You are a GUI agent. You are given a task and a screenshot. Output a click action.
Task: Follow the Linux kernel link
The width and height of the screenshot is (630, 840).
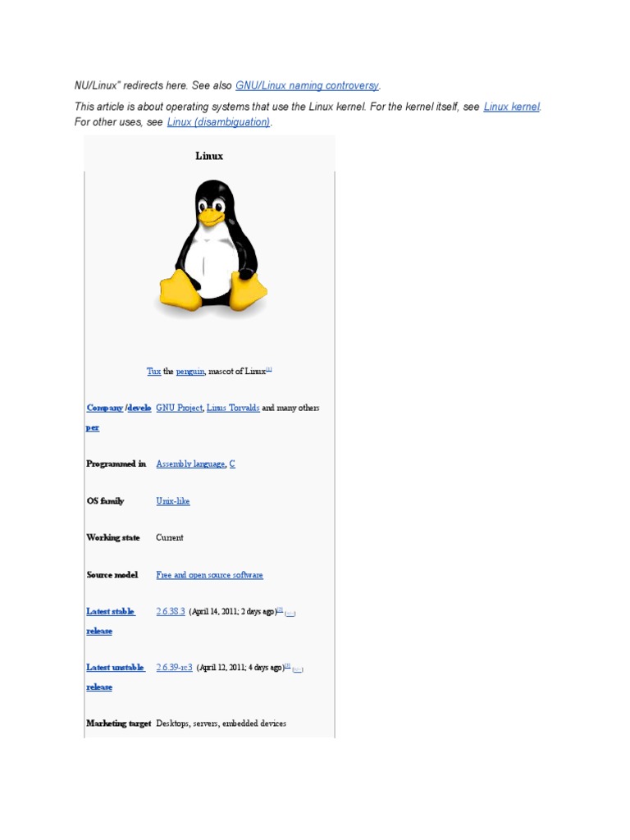click(x=512, y=107)
